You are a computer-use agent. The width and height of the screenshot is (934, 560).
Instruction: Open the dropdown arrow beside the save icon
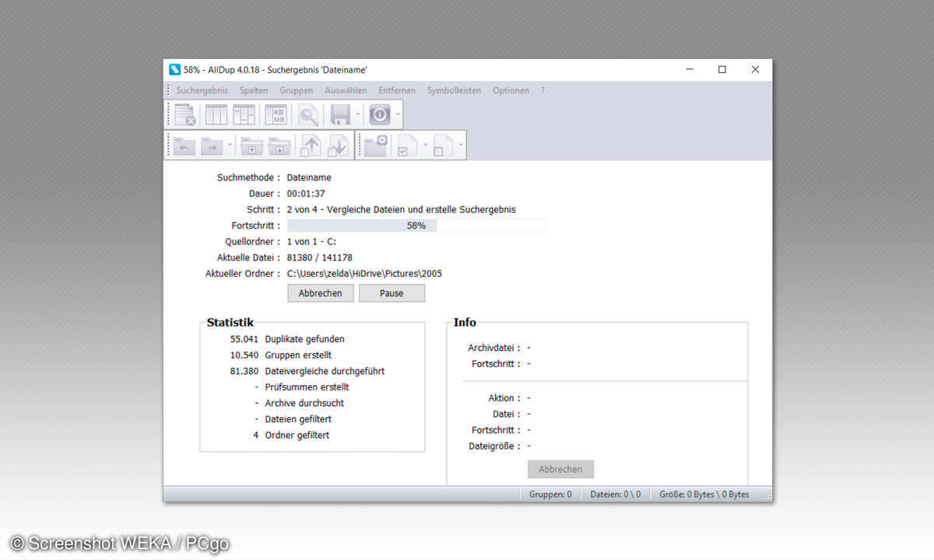click(x=358, y=115)
